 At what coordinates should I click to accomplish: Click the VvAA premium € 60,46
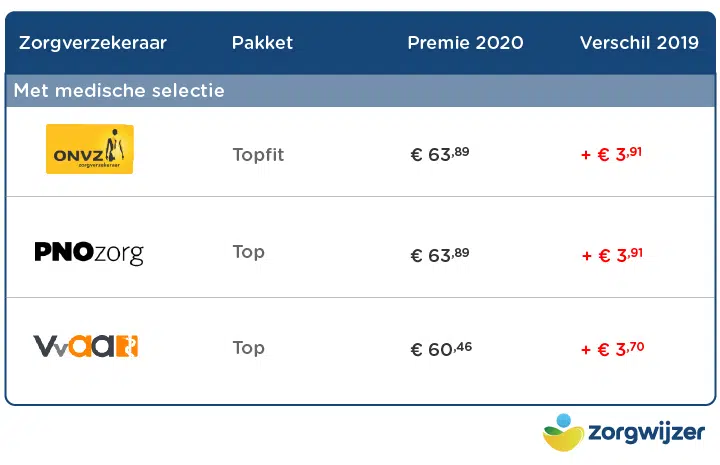(x=441, y=349)
